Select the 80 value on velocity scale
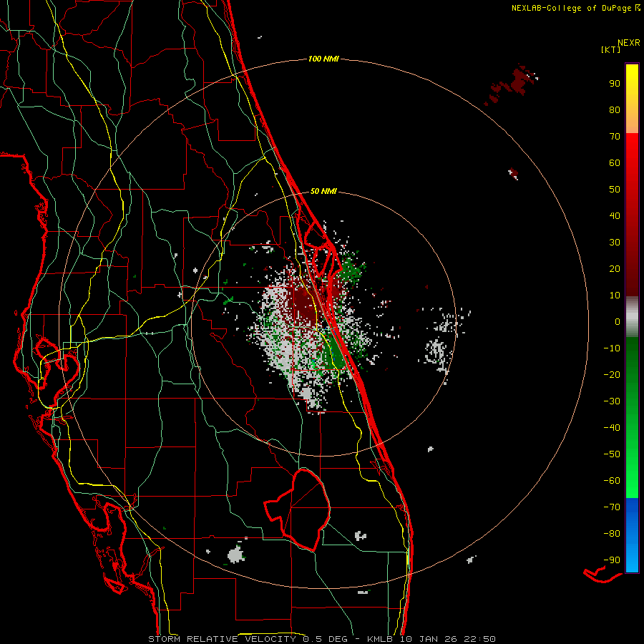This screenshot has width=644, height=644. [615, 109]
